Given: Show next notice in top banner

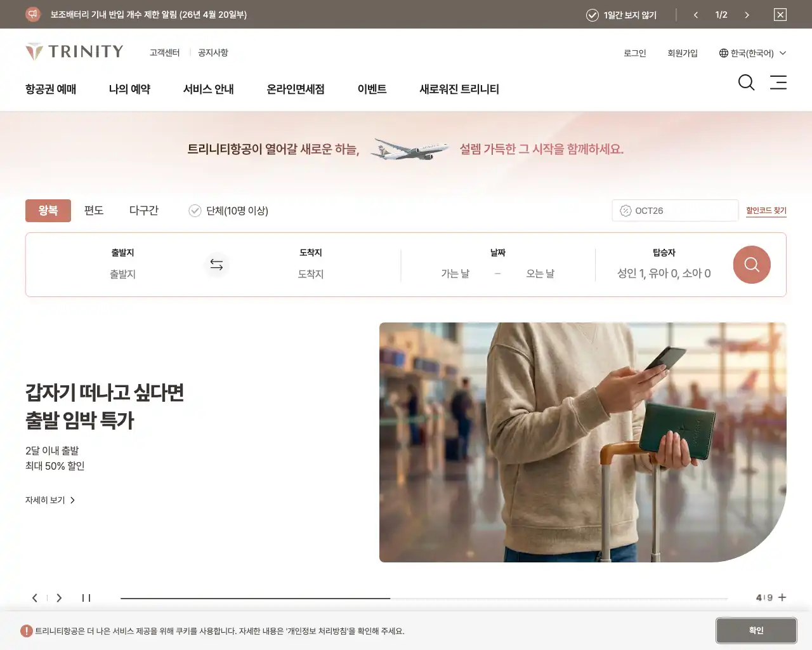Looking at the screenshot, I should click(747, 15).
